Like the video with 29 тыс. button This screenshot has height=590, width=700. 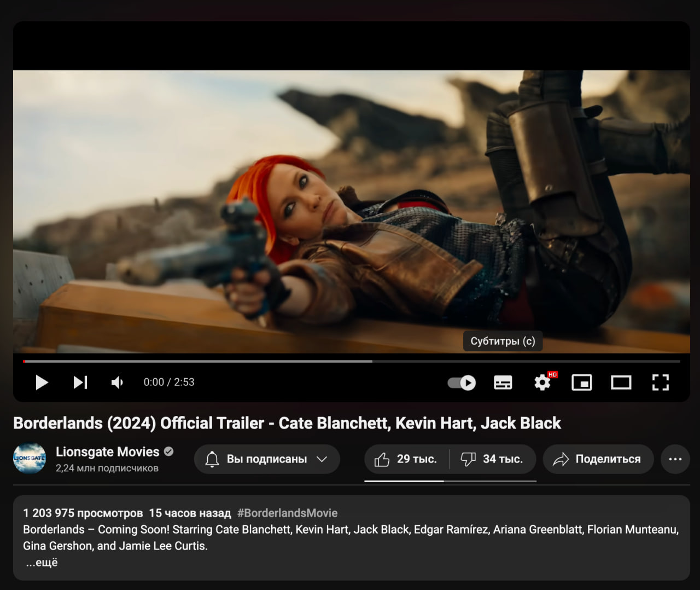point(406,459)
